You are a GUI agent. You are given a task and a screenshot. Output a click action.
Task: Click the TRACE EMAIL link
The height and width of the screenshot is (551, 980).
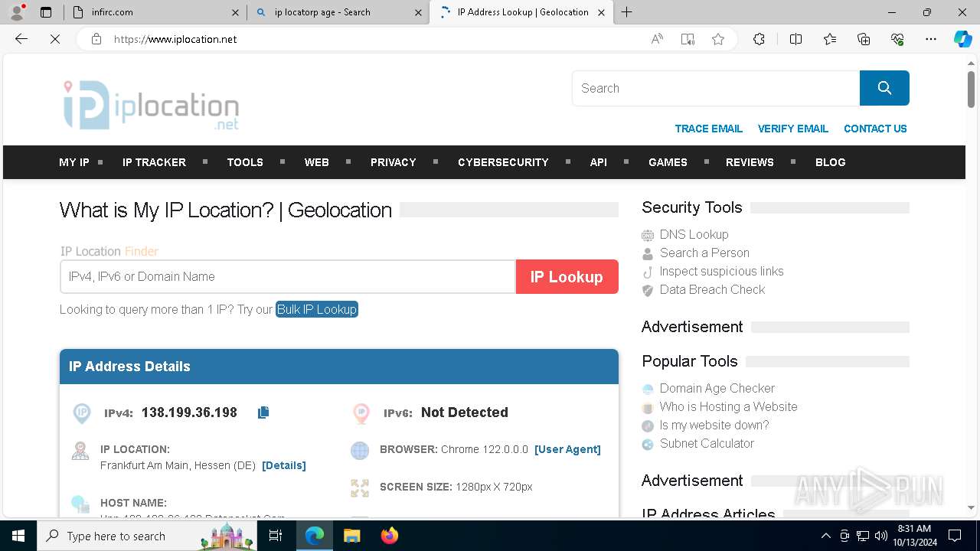pyautogui.click(x=709, y=129)
